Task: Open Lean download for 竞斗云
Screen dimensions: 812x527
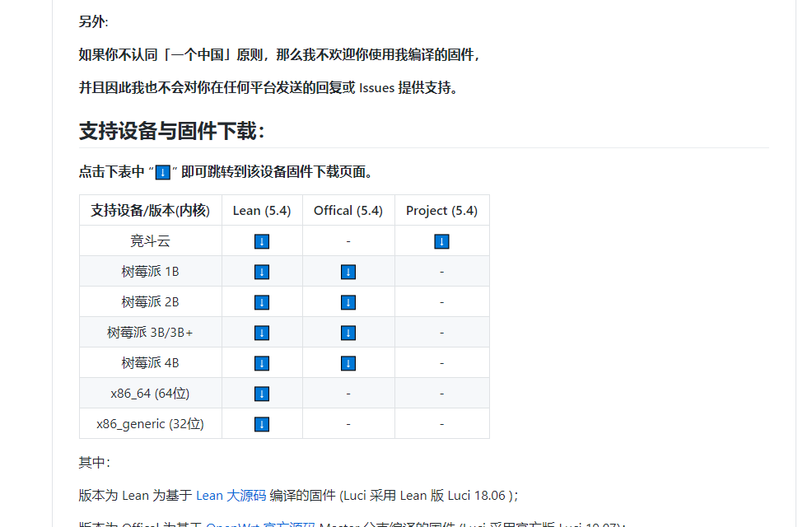Action: tap(262, 241)
